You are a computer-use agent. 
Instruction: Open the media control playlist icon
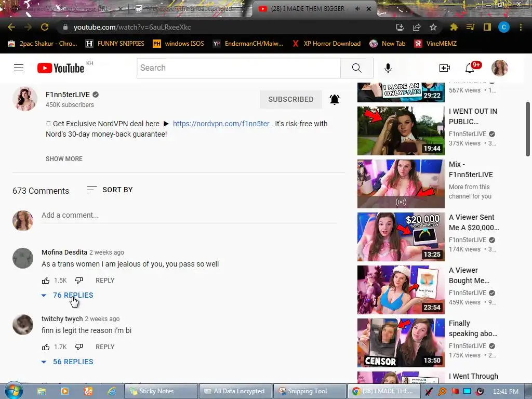[470, 27]
